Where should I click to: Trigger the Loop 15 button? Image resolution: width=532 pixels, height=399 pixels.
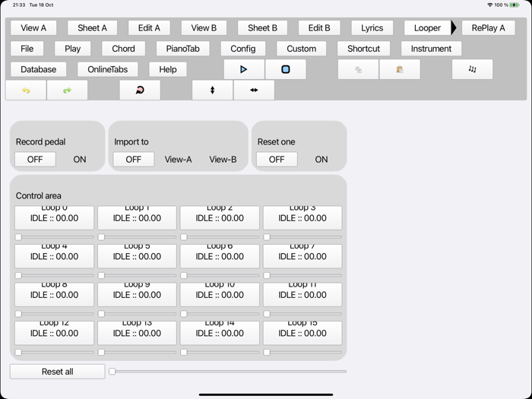302,333
